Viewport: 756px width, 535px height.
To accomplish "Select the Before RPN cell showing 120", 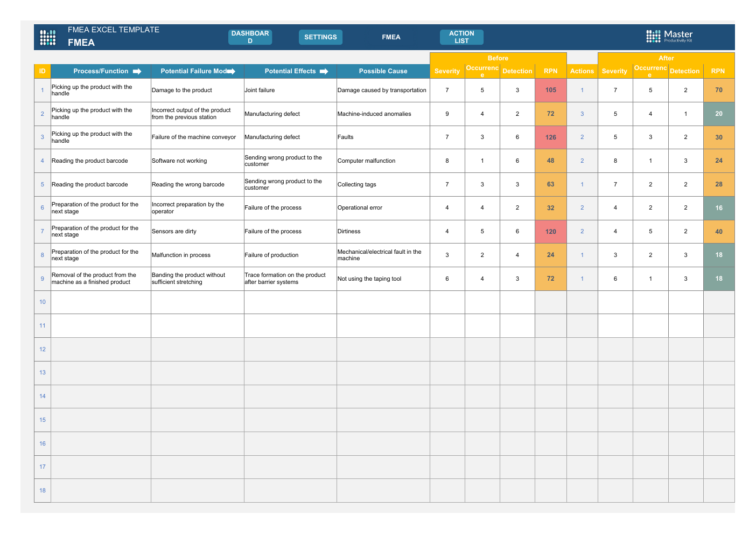I will coord(551,231).
